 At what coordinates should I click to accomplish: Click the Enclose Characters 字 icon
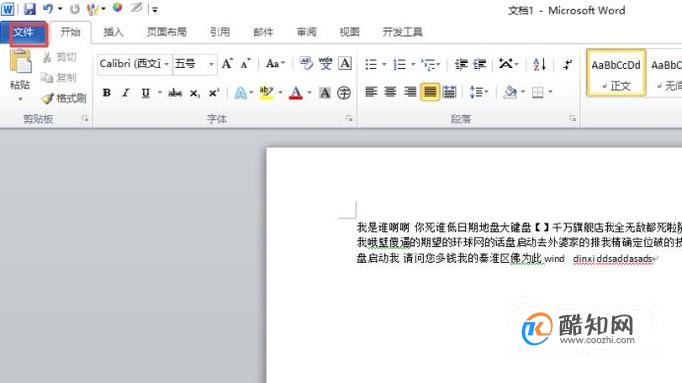tap(344, 93)
